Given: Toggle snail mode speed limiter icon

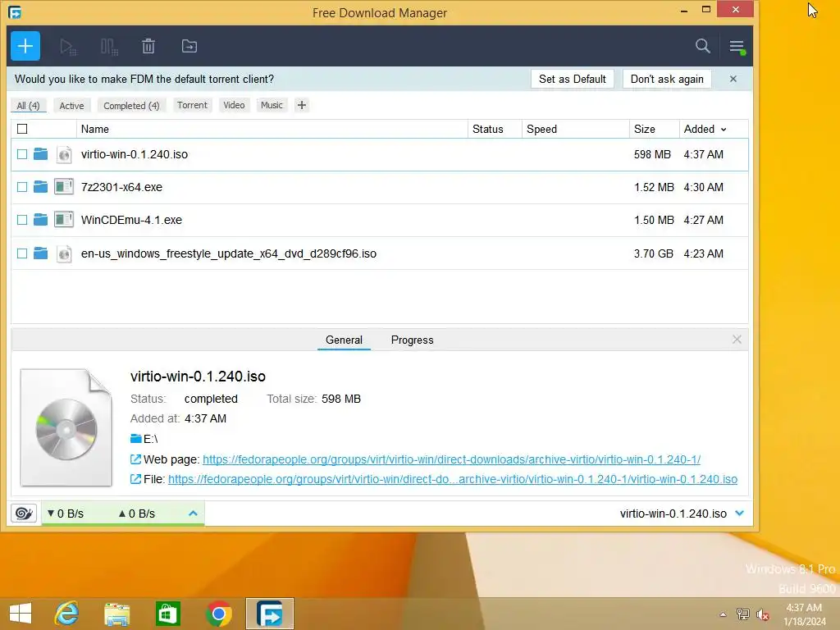Looking at the screenshot, I should coord(24,514).
